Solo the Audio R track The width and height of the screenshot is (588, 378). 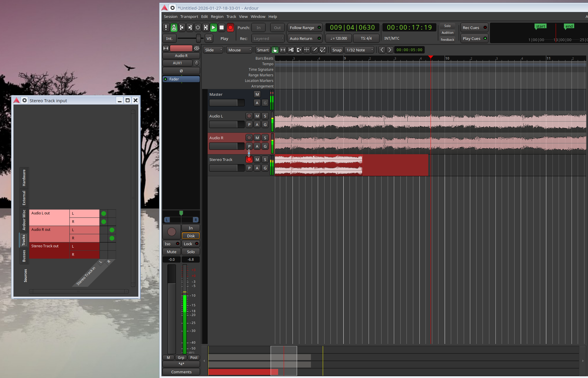point(265,138)
